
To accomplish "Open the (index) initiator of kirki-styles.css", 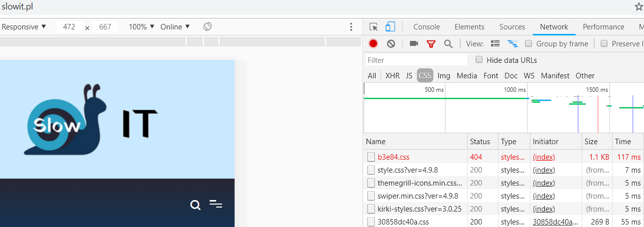I will [x=544, y=209].
